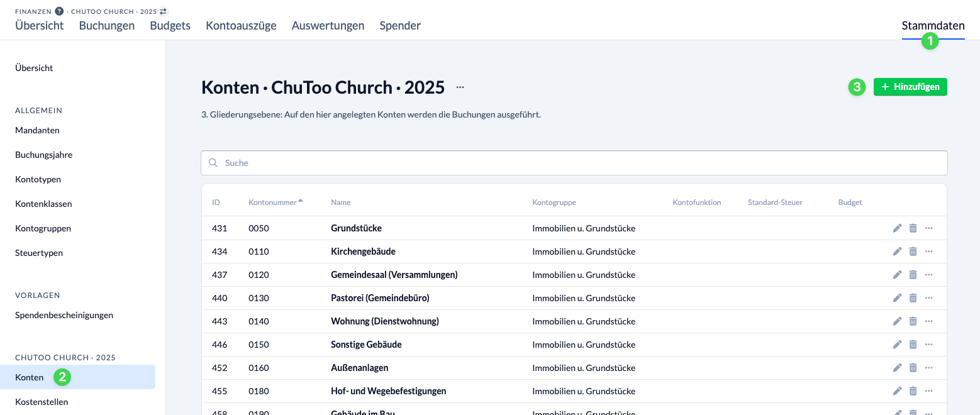Viewport: 980px width, 415px height.
Task: Click into the Suche search field
Action: (574, 163)
